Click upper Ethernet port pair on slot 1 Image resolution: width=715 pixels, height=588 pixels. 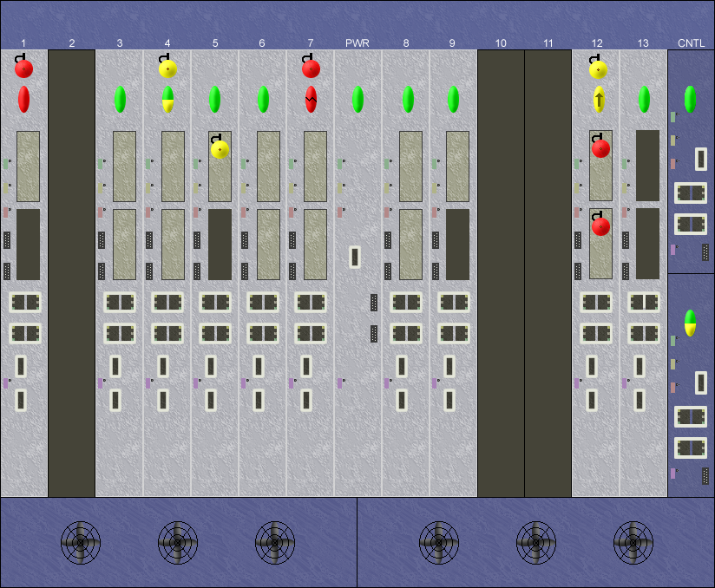pos(25,302)
